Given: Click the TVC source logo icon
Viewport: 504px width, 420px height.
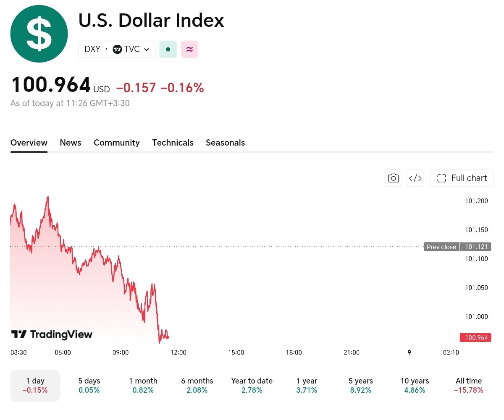Looking at the screenshot, I should coord(117,49).
